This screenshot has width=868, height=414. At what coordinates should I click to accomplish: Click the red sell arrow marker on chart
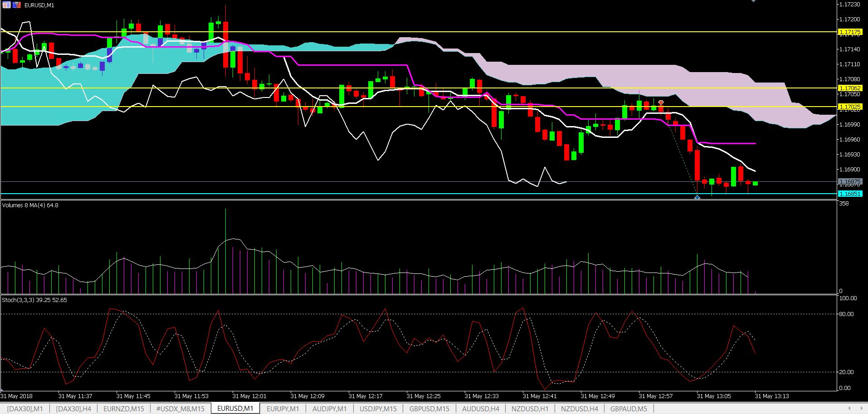[x=661, y=103]
